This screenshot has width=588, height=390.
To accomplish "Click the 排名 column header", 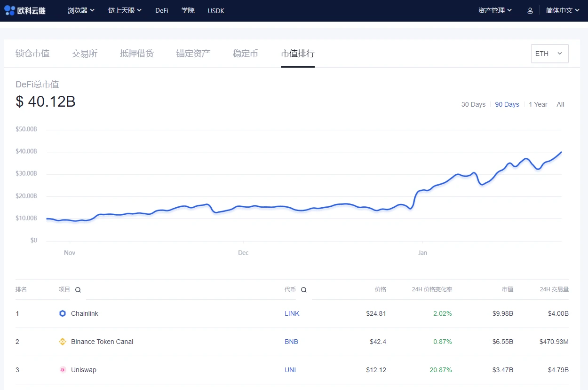I will pyautogui.click(x=21, y=289).
